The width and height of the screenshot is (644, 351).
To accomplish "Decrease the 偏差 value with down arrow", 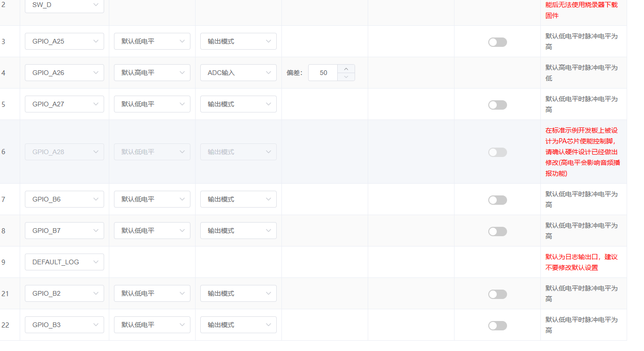I will point(346,77).
